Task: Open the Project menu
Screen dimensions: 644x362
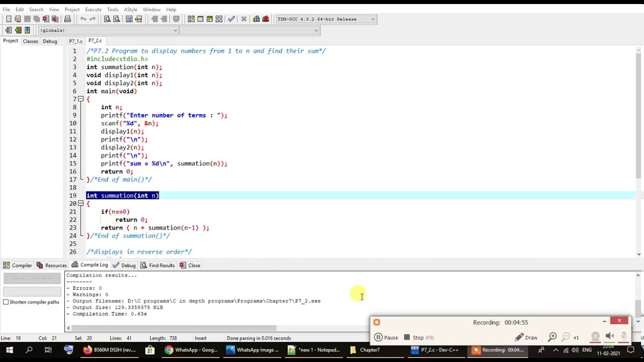Action: pos(72,10)
